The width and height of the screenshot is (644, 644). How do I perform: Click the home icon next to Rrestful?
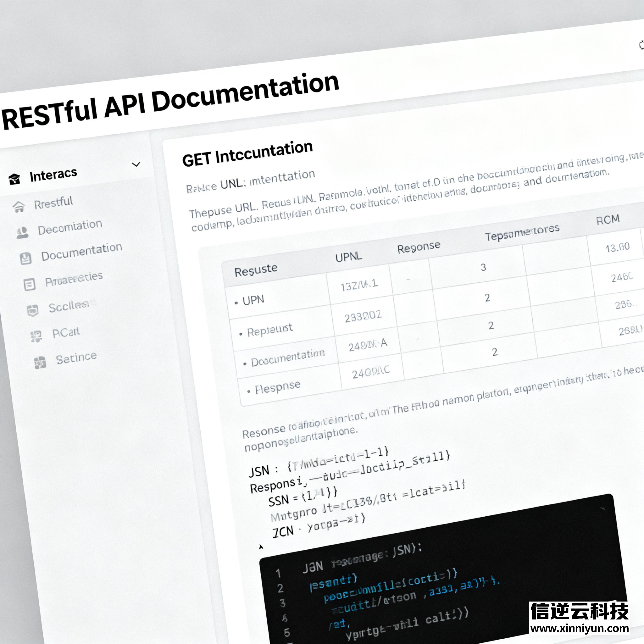point(19,207)
